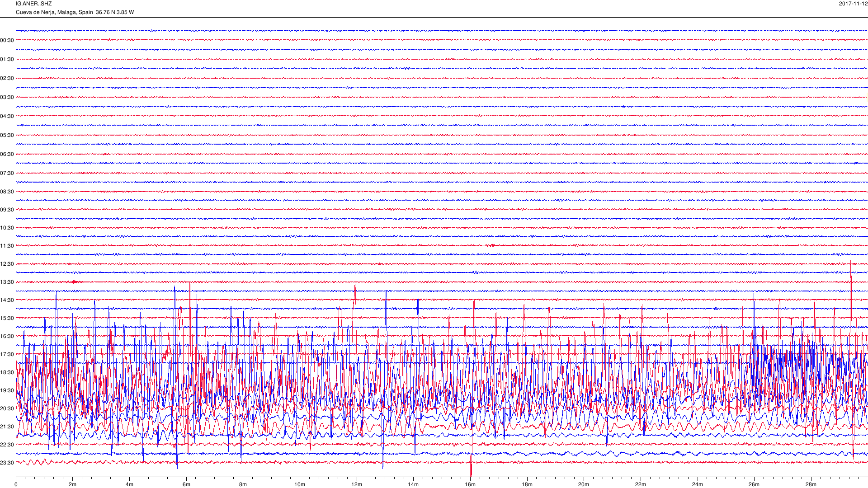Click the 24m axis label
868x488 pixels.
click(698, 484)
